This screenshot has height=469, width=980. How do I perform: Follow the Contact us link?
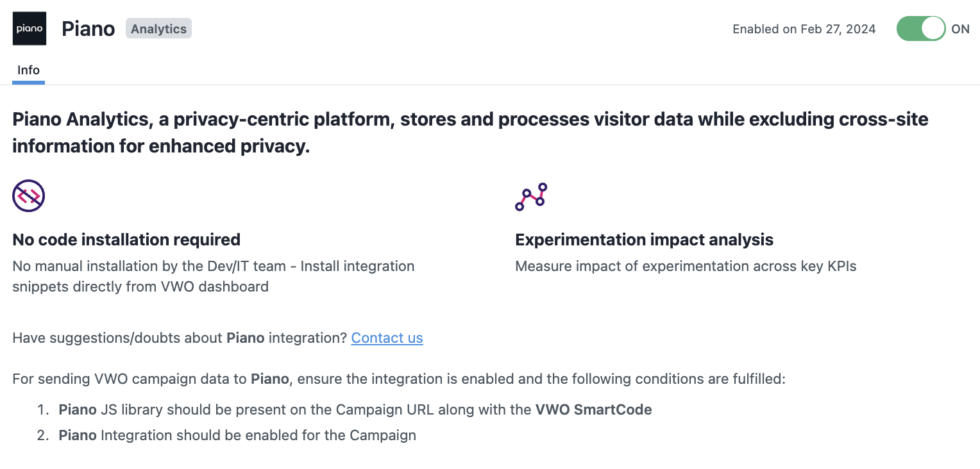coord(387,338)
